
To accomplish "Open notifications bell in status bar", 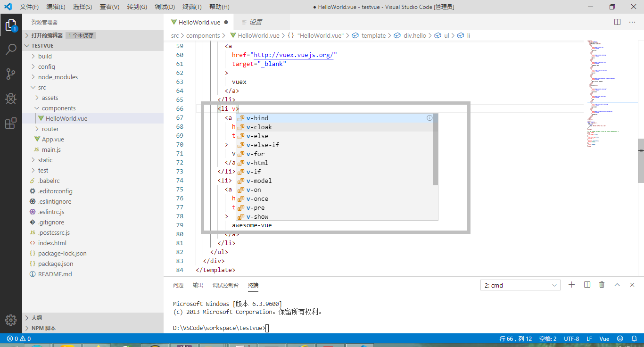I will click(633, 339).
